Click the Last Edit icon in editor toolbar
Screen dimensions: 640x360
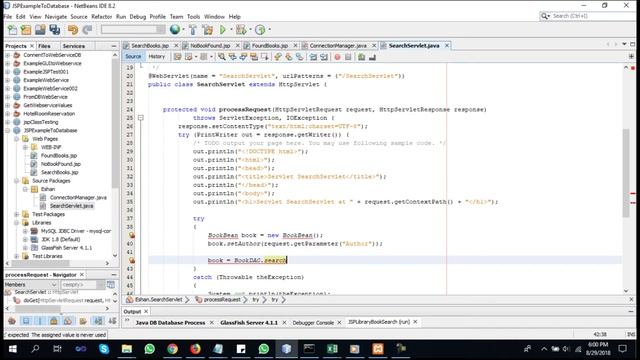point(178,57)
